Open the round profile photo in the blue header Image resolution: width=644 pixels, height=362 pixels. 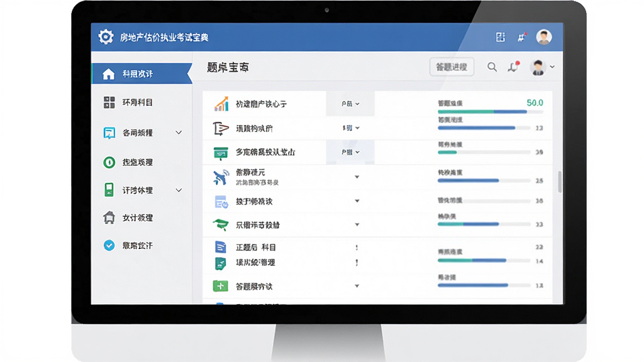pos(544,37)
